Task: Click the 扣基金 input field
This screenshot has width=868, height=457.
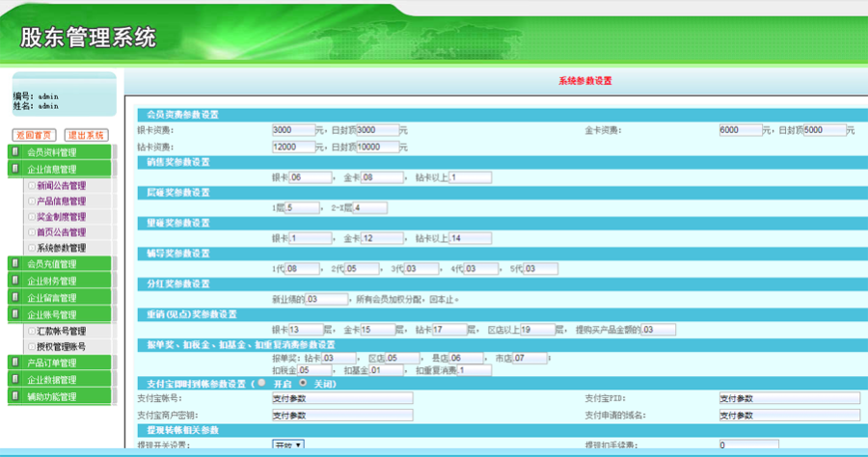Action: point(387,370)
